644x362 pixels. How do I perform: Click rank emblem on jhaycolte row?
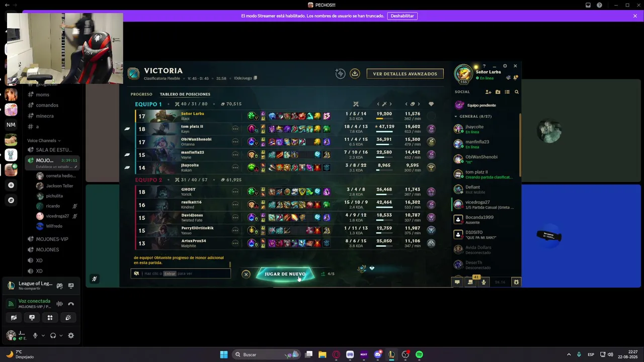coord(431,167)
